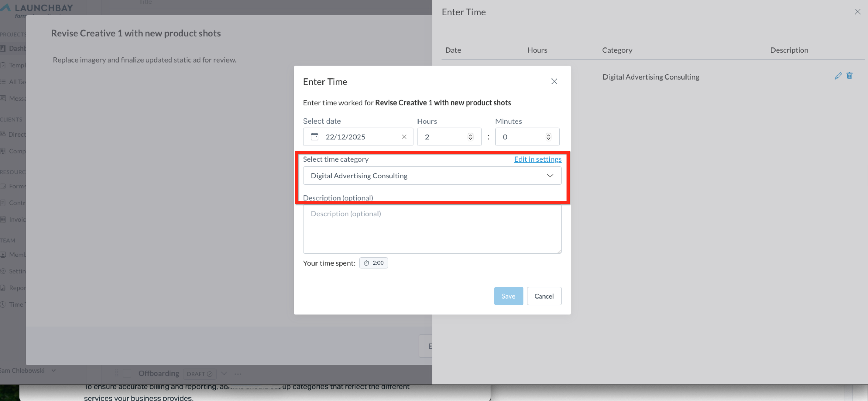
Task: Click into the Description text area
Action: 432,229
